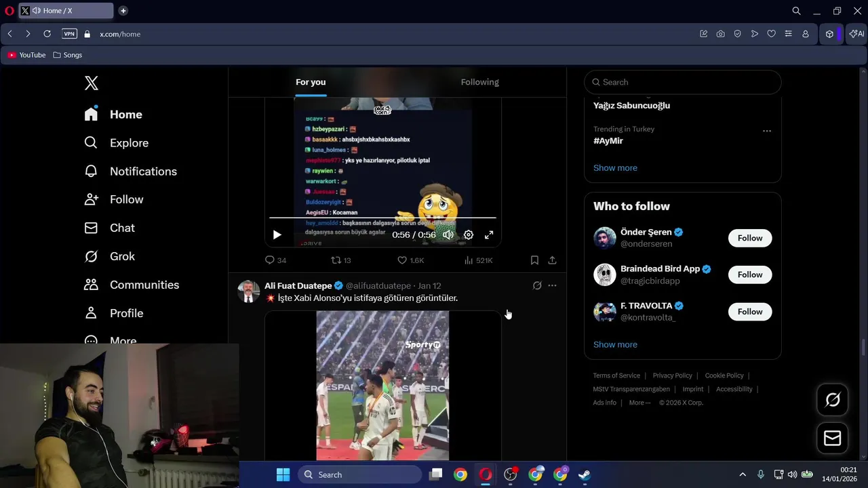Viewport: 868px width, 488px height.
Task: Click Ali Fuat Duatepe author name
Action: click(x=298, y=286)
